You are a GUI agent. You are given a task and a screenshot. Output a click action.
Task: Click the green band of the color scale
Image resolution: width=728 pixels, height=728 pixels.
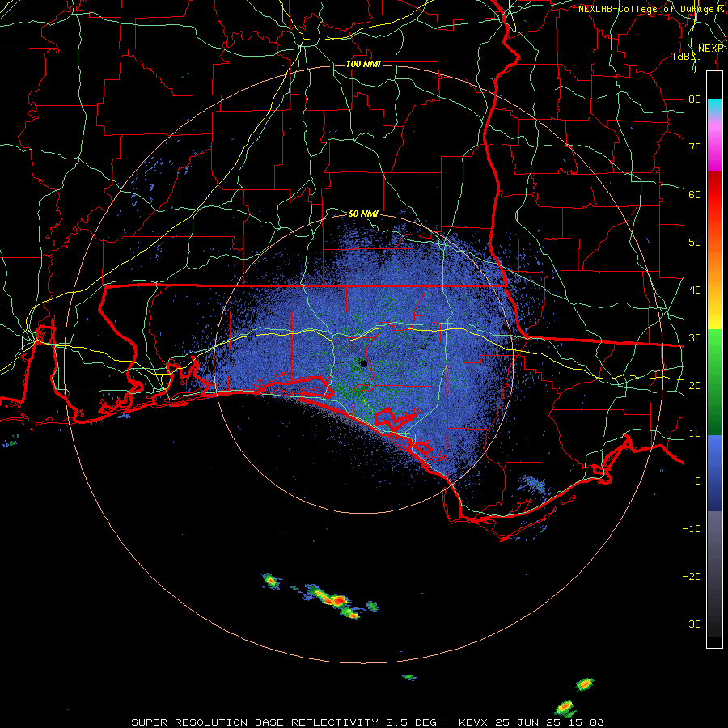[x=714, y=382]
